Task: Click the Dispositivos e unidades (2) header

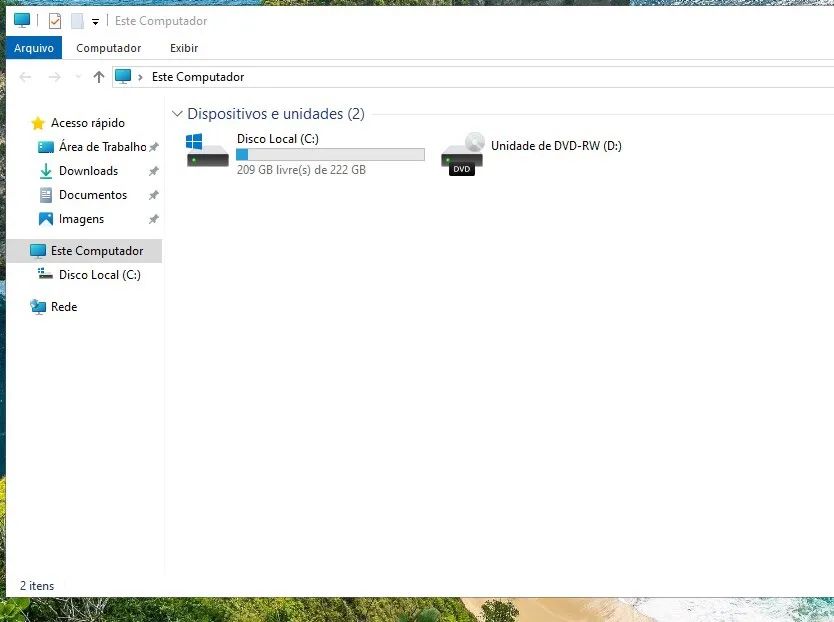Action: tap(276, 113)
